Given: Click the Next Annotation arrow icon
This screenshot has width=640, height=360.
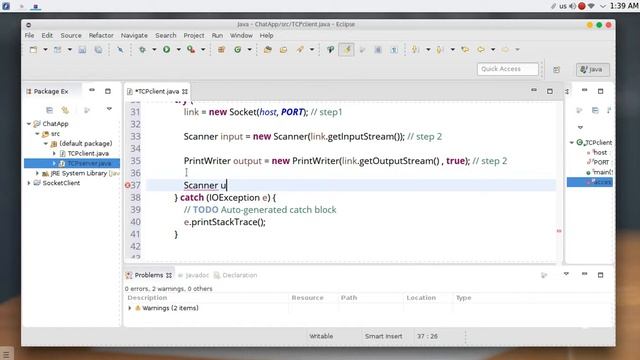Looking at the screenshot, I should coord(416,50).
